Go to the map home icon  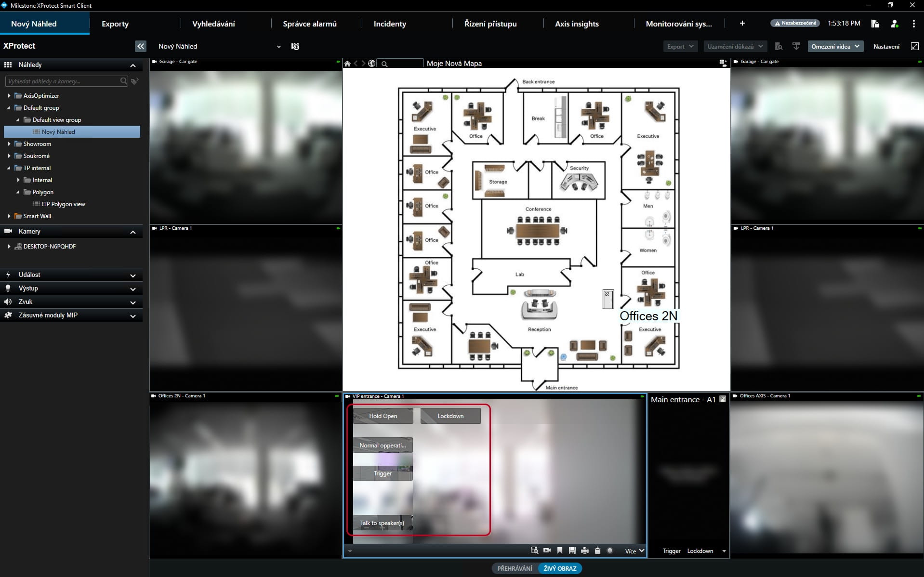click(x=347, y=64)
